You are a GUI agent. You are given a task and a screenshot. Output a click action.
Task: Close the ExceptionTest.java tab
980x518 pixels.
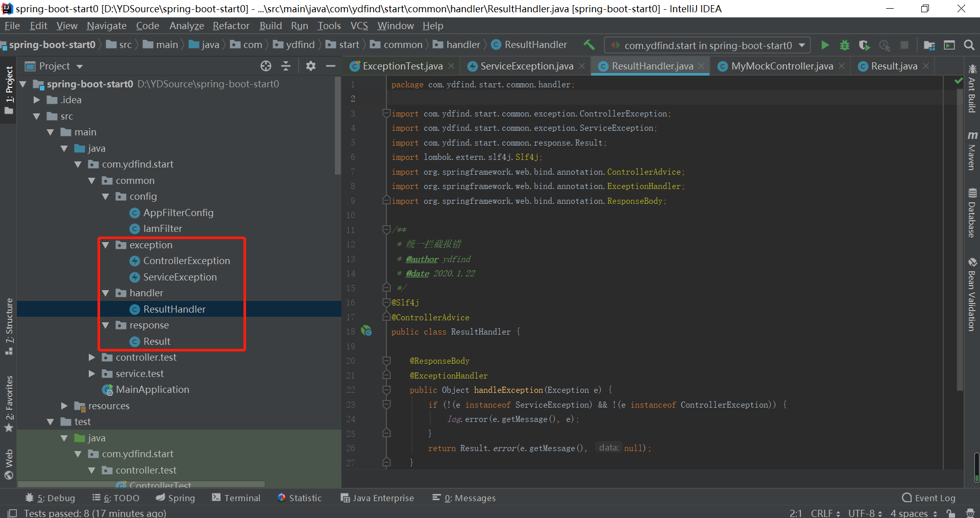[x=451, y=66]
